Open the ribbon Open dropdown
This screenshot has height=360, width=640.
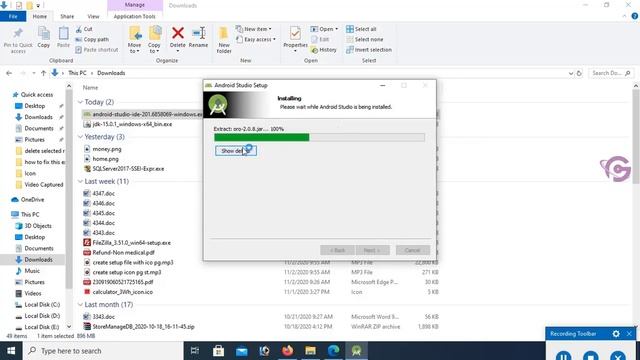pyautogui.click(x=324, y=29)
